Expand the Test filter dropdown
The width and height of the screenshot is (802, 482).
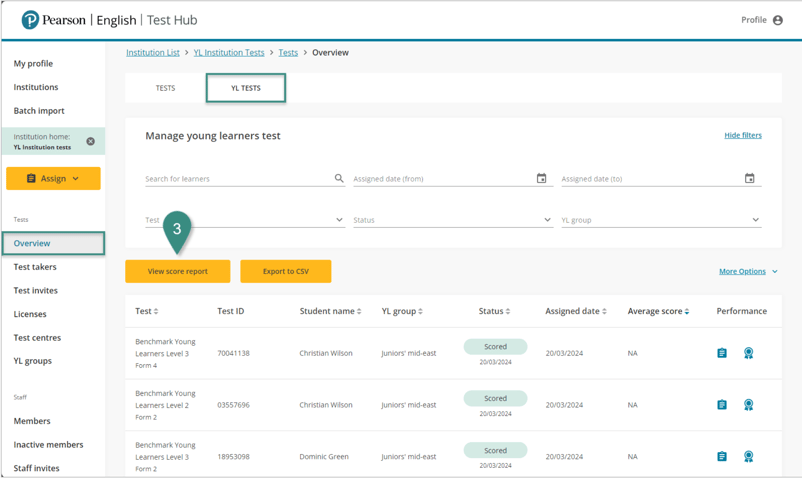coord(339,220)
